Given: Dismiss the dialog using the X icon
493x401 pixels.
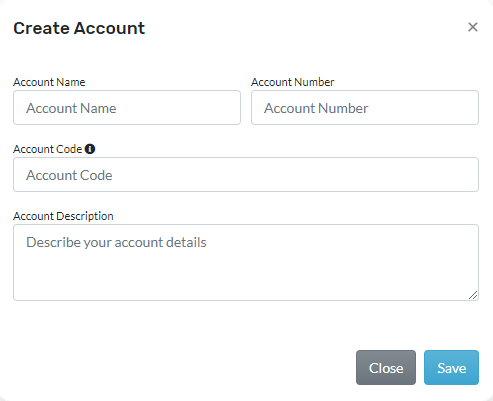Looking at the screenshot, I should coord(472,27).
